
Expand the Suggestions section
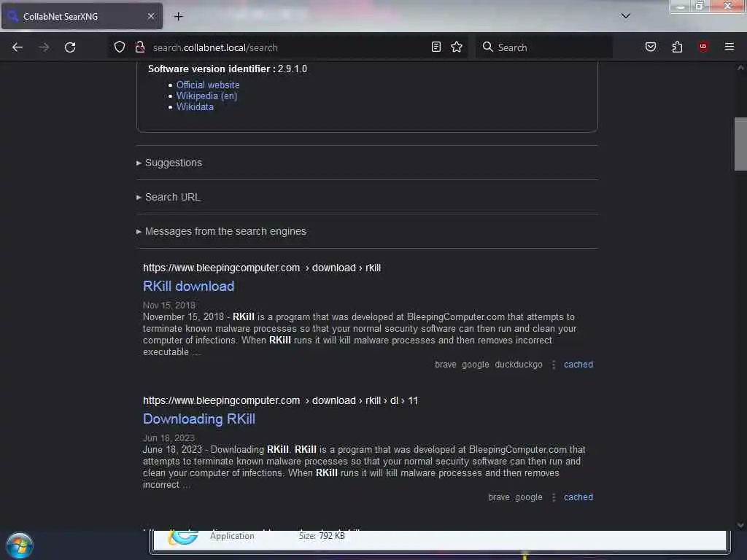click(174, 163)
